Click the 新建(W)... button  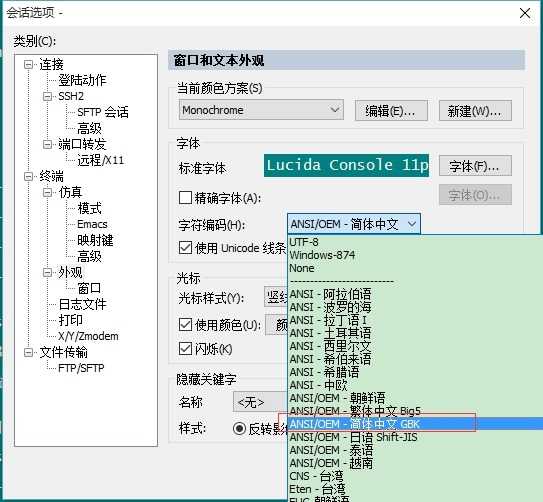tap(475, 111)
